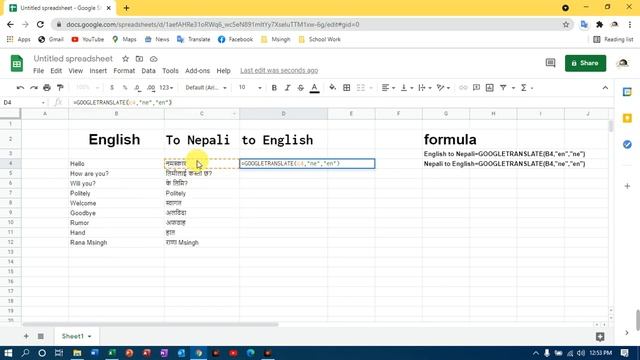Click the Get add-ons plus icon
Screen dimensions: 640x360
[627, 186]
